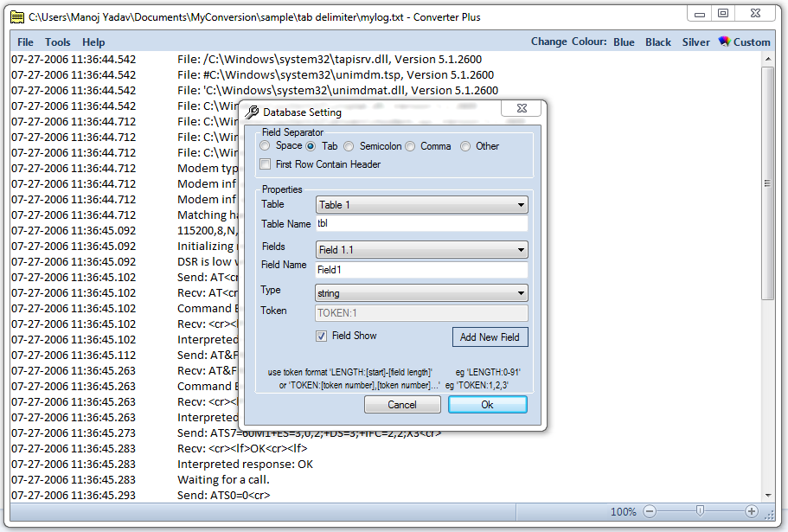Click the Table Name text field
The width and height of the screenshot is (788, 532).
click(x=421, y=224)
